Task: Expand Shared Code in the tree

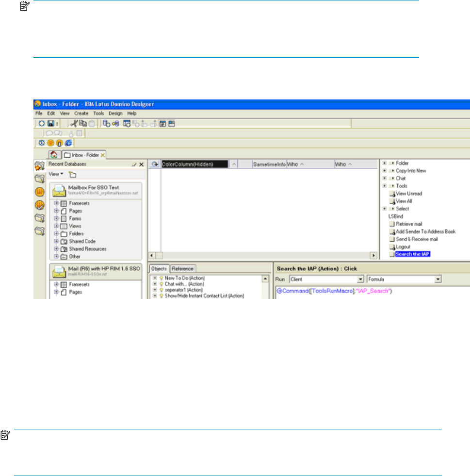Action: click(56, 241)
